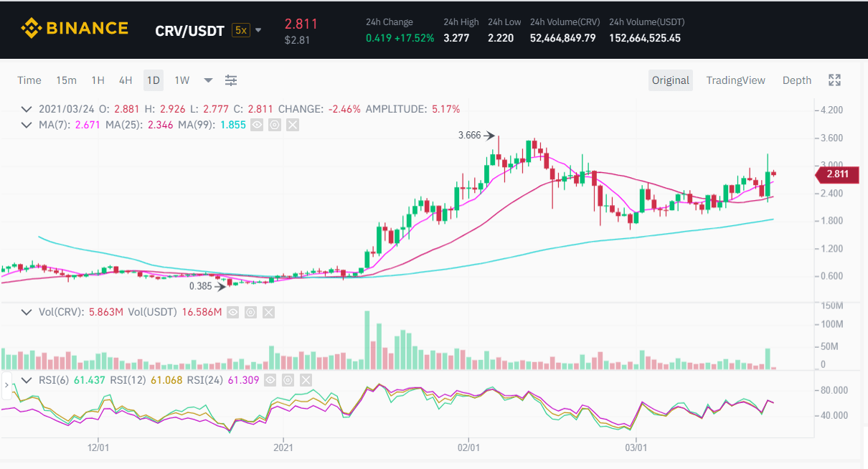Switch to the TradingView chart tab
This screenshot has height=469, width=868.
point(735,80)
